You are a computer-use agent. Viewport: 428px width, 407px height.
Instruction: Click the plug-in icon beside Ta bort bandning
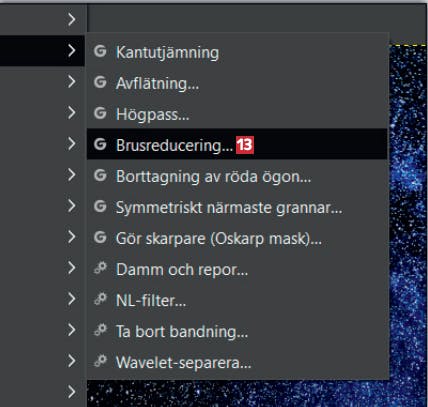point(100,330)
